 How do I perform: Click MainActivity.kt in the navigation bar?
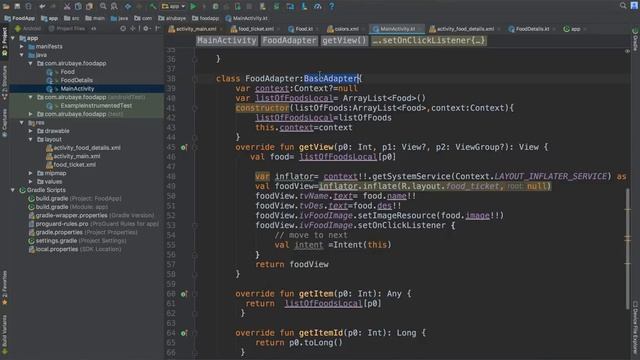(x=247, y=18)
